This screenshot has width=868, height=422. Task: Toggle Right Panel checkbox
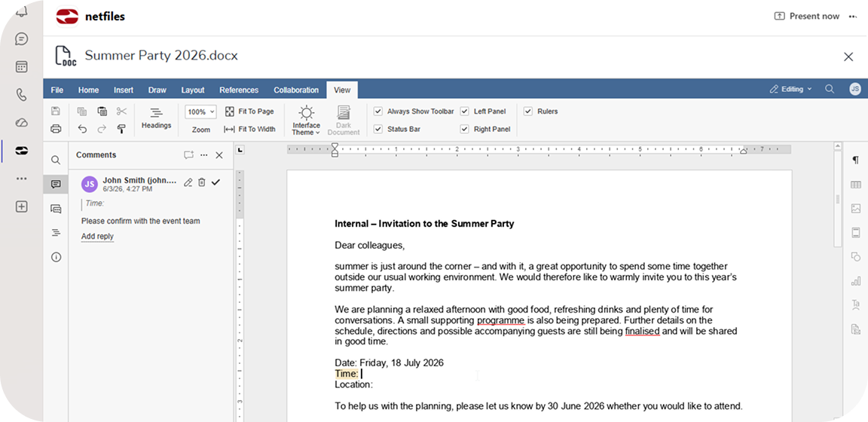click(464, 129)
